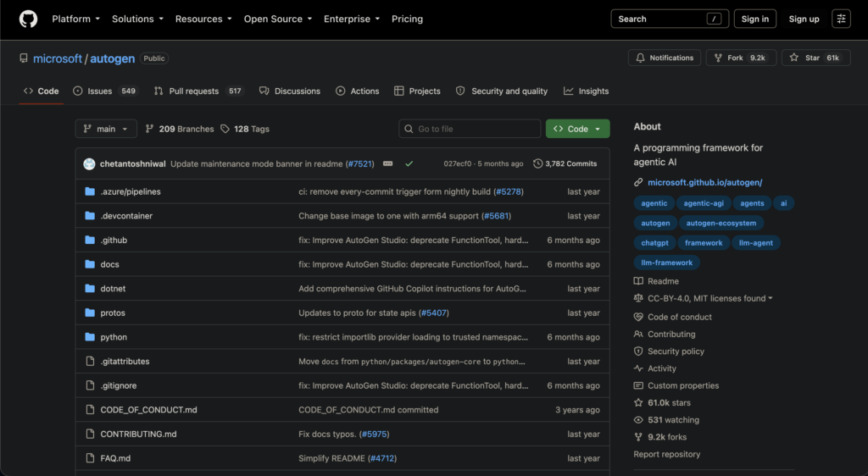Open pull request #5407 link
The width and height of the screenshot is (868, 476).
[x=433, y=313]
